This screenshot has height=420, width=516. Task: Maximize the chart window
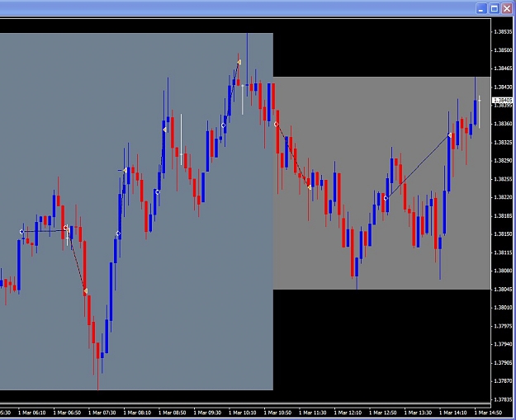click(x=495, y=8)
